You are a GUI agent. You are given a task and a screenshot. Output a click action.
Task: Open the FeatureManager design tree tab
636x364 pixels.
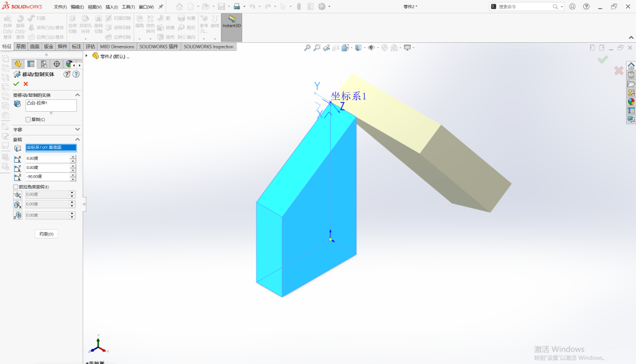pos(17,64)
